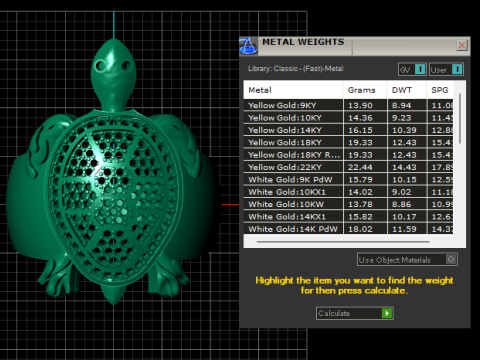Viewport: 480px width, 360px height.
Task: Select the White Gold:14KX1 row
Action: [348, 216]
